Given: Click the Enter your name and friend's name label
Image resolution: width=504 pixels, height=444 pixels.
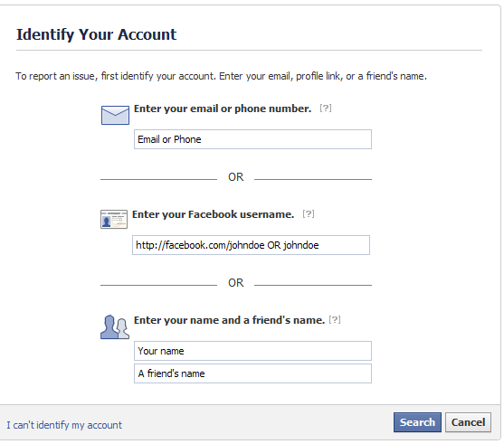Looking at the screenshot, I should pos(229,320).
